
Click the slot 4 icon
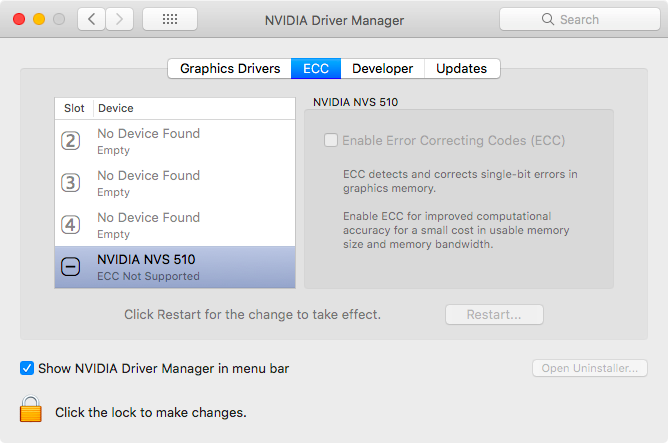coord(71,225)
